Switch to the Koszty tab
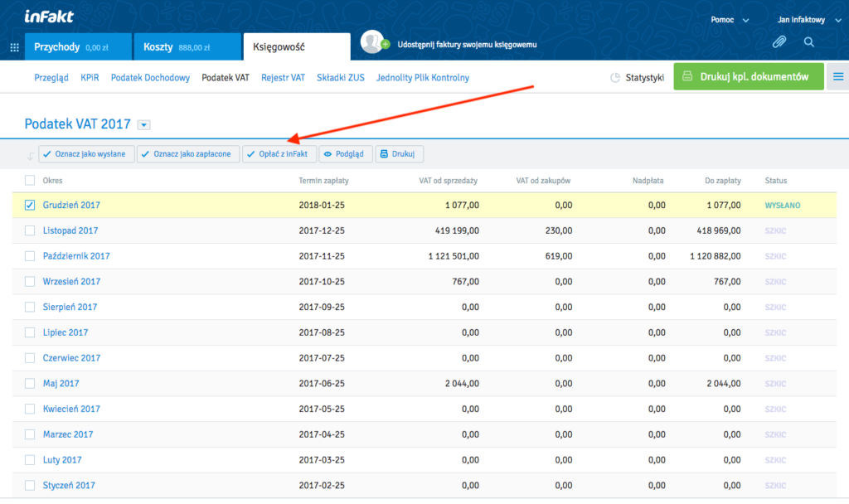 click(x=186, y=47)
